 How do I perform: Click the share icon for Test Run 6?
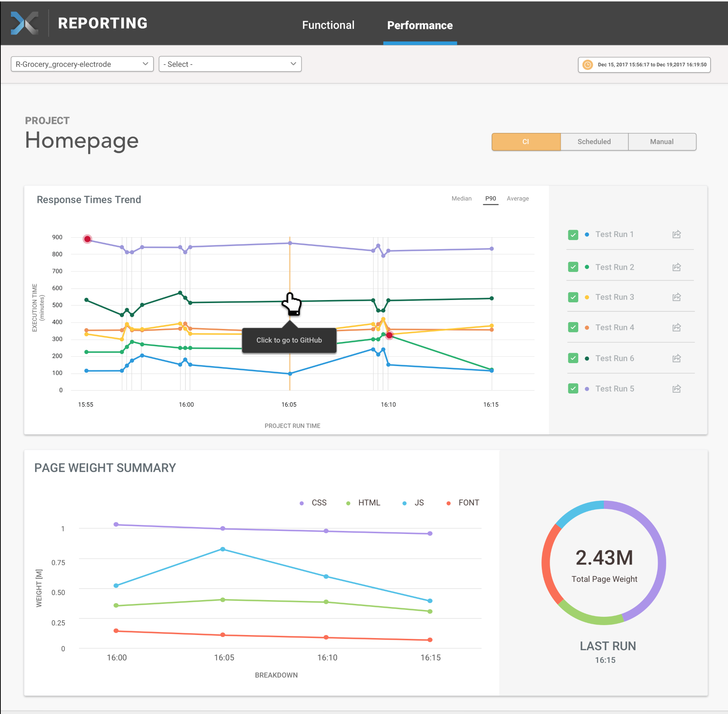(x=677, y=358)
